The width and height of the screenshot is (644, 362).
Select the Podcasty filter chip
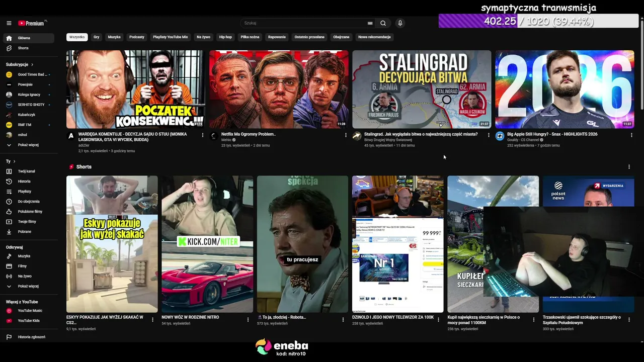point(137,37)
